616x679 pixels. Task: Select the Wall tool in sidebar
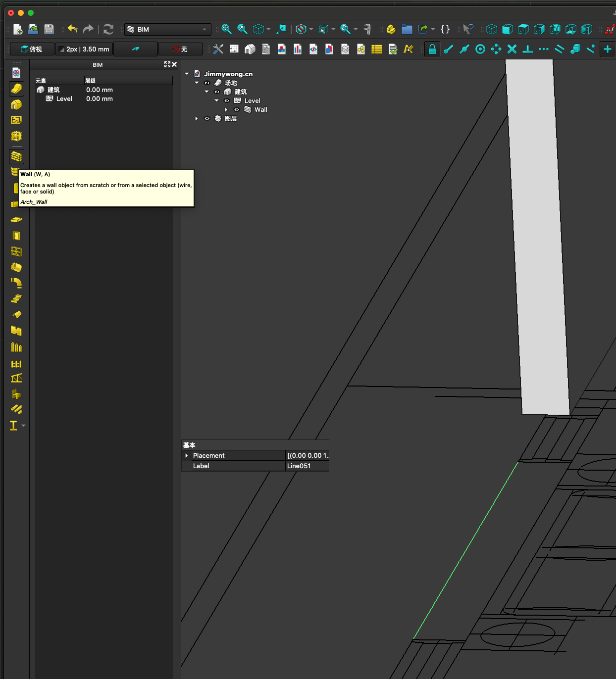point(16,157)
